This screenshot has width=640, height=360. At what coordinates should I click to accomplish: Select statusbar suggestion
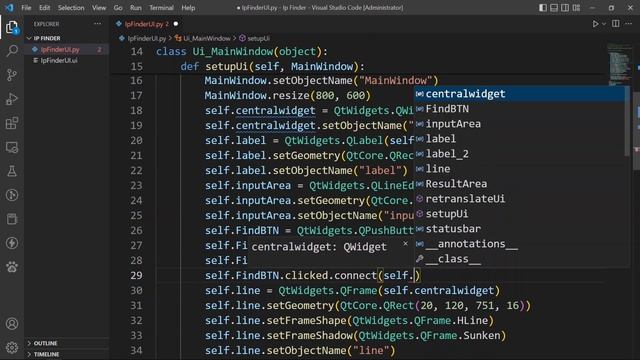tap(520, 229)
